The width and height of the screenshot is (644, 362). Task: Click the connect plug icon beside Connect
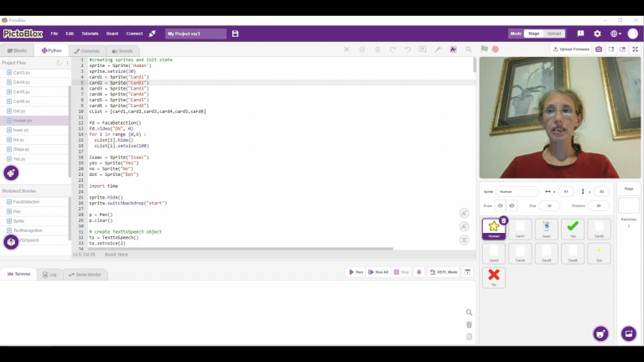pyautogui.click(x=153, y=34)
